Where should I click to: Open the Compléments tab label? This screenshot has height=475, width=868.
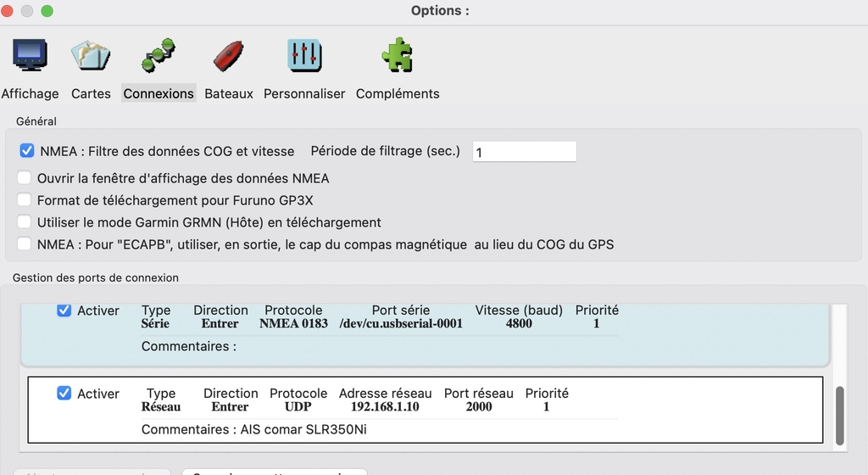[x=398, y=93]
